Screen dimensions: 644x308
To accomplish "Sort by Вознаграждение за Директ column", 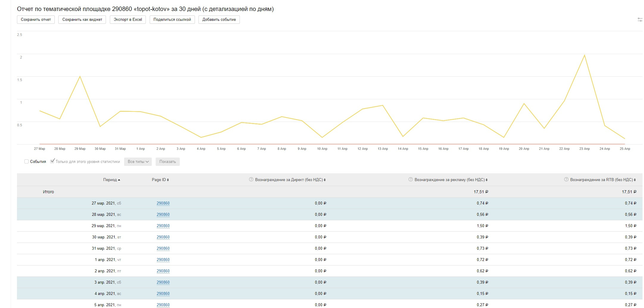I will [290, 180].
